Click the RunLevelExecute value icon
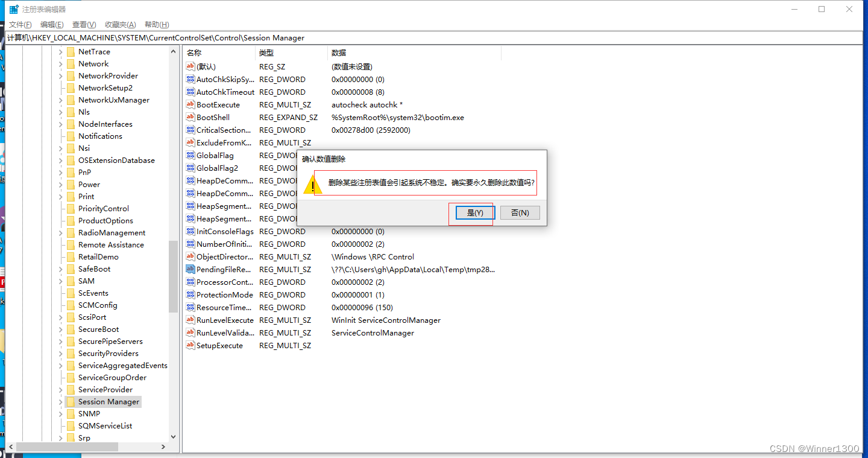 [190, 320]
